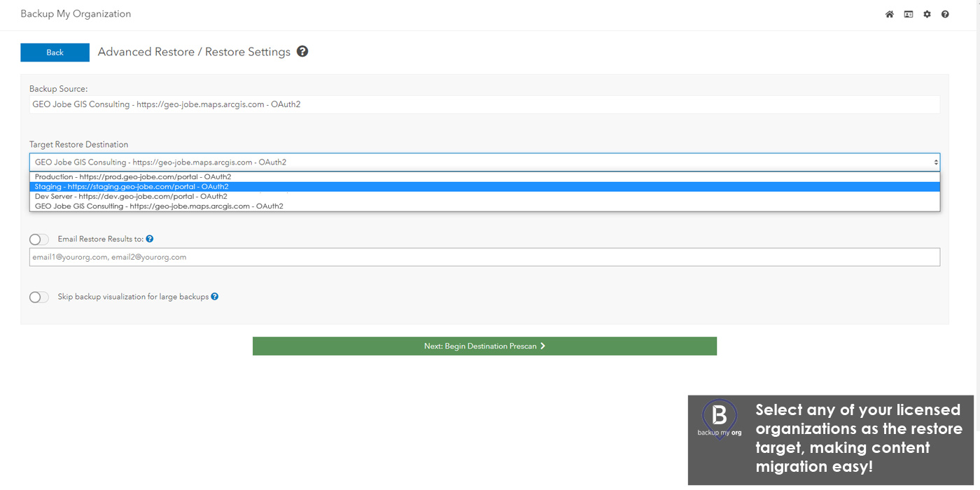Collapse the Target Restore Destination dropdown

tap(484, 162)
